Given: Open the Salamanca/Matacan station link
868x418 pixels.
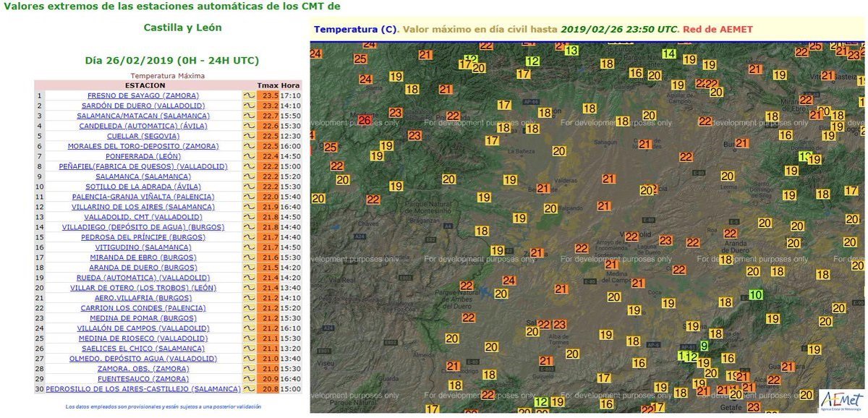Looking at the screenshot, I should point(143,116).
